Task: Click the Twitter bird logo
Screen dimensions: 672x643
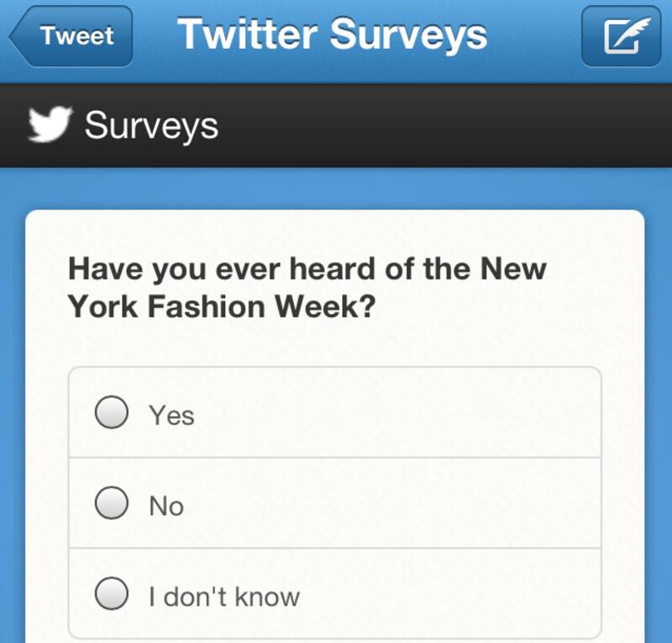Action: pos(49,125)
